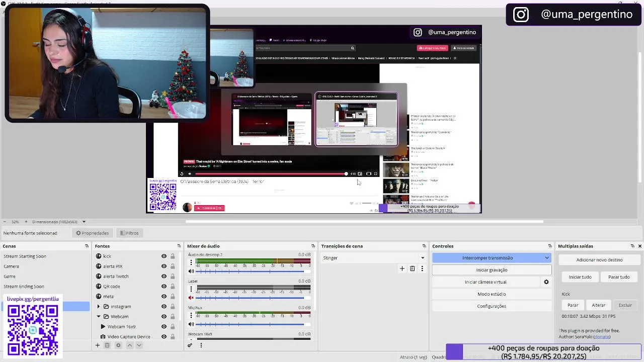Undock the Mixer de áudio panel
Image resolution: width=644 pixels, height=362 pixels.
313,246
